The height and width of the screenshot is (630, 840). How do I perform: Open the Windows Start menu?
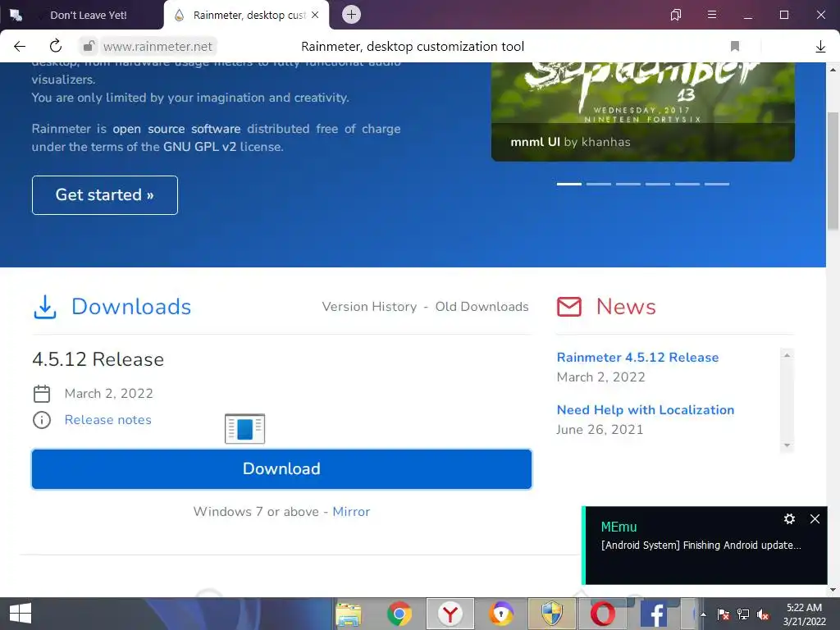(21, 614)
